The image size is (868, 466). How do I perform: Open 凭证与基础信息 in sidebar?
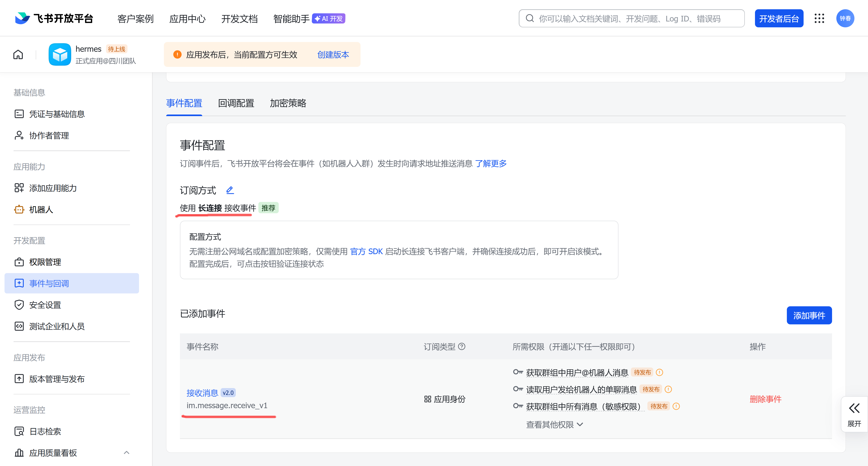coord(72,114)
